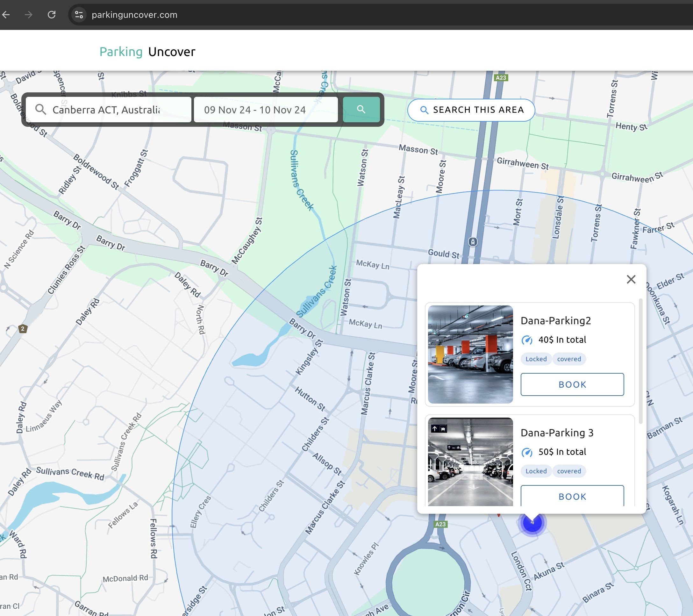The width and height of the screenshot is (693, 616).
Task: Open the Dana-Parking 3 photo thumbnail
Action: (x=470, y=462)
